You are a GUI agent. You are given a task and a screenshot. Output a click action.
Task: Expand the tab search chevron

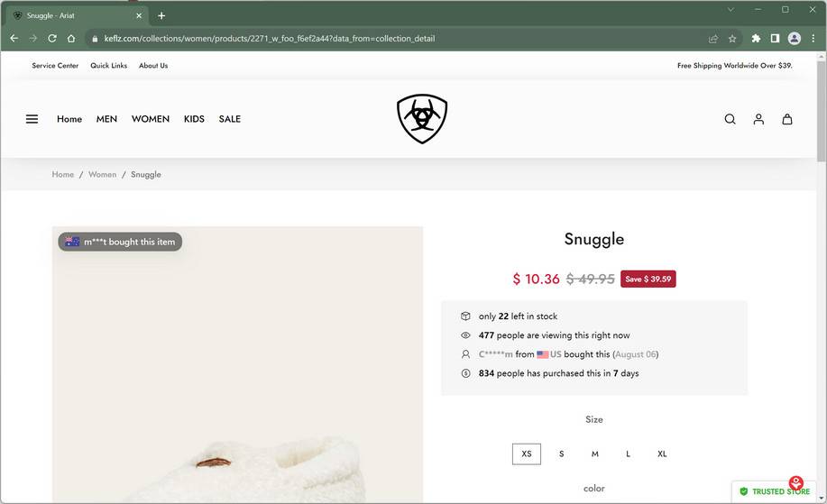coord(731,10)
